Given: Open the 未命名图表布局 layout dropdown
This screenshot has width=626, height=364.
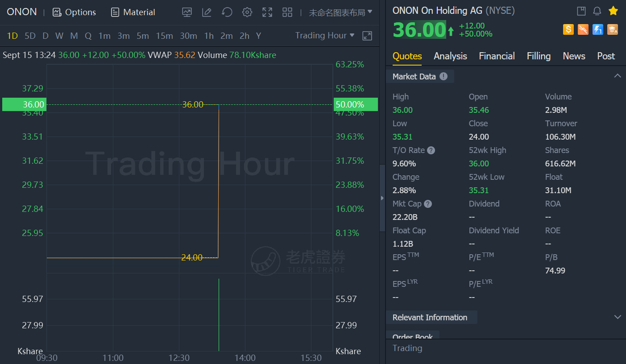Looking at the screenshot, I should [x=341, y=12].
